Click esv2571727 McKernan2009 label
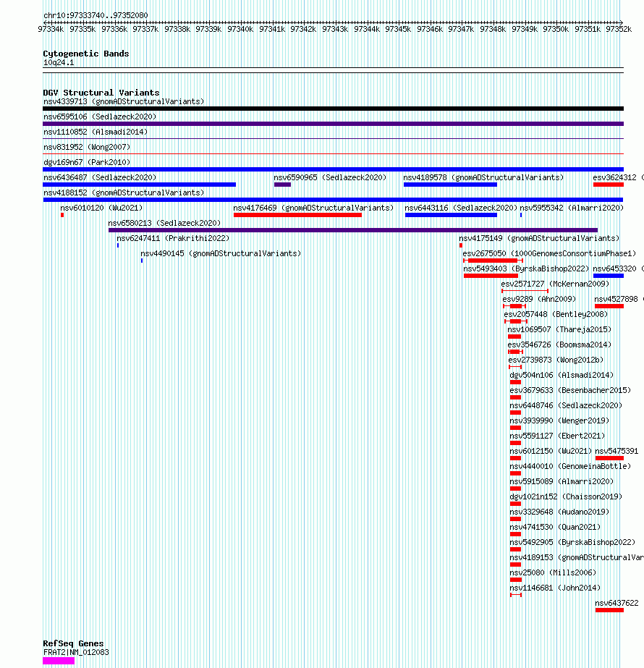Screen dimensions: 644x668 (555, 284)
